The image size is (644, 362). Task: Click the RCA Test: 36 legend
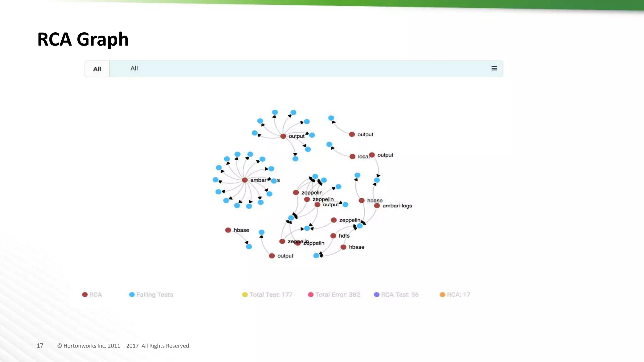(x=396, y=294)
